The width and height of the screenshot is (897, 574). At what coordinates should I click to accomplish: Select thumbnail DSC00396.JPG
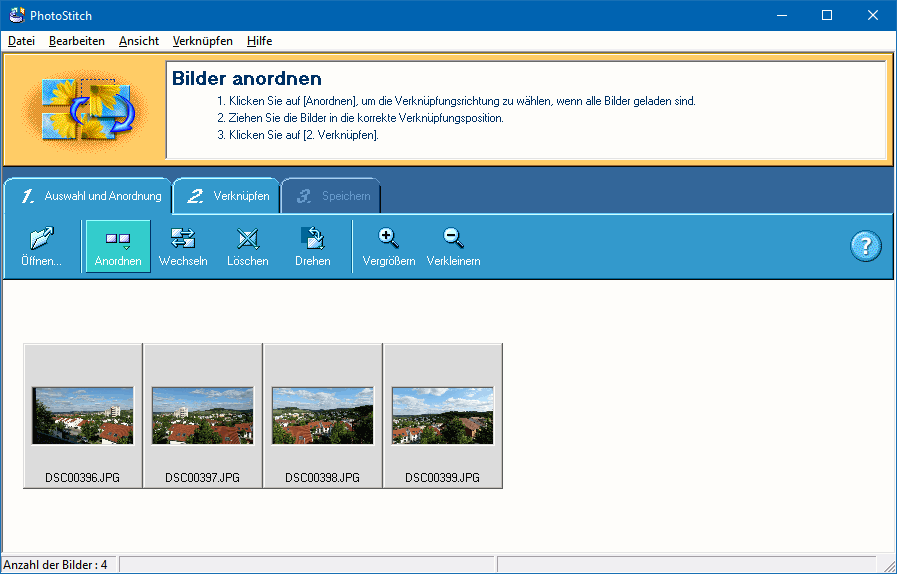pyautogui.click(x=83, y=416)
